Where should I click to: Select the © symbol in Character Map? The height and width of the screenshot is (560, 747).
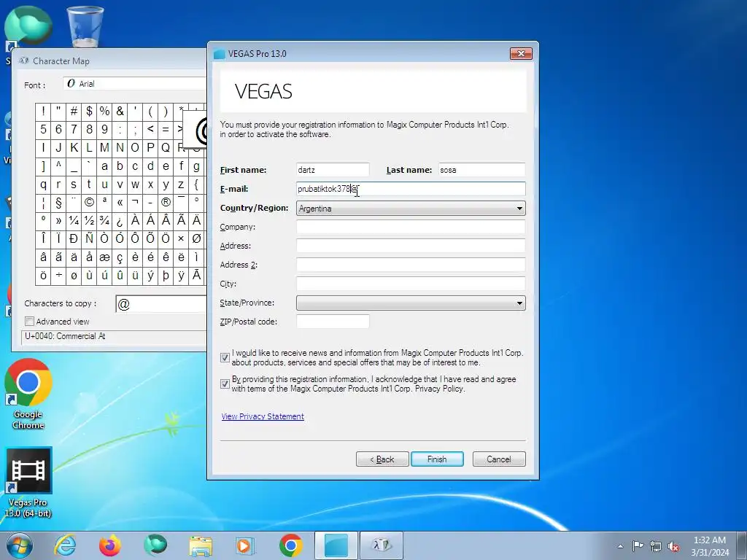click(89, 203)
